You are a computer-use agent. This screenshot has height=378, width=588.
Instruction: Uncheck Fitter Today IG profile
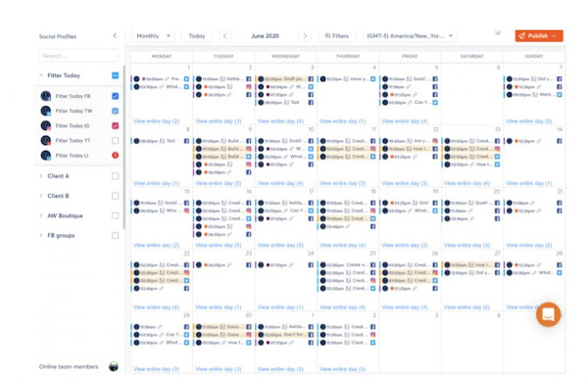(115, 126)
